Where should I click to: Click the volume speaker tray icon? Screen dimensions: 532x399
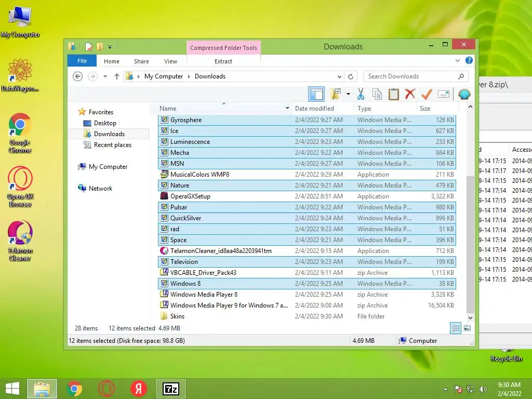483,389
